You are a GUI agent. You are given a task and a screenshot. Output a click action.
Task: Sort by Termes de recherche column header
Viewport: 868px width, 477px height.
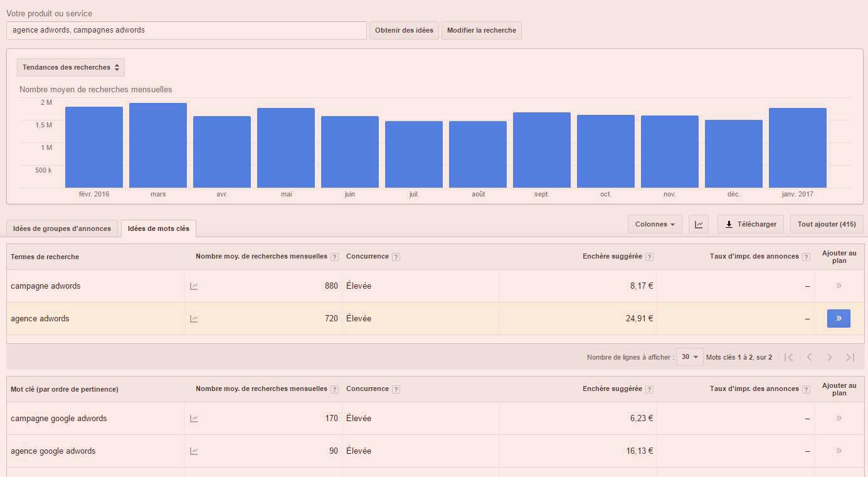click(x=45, y=257)
